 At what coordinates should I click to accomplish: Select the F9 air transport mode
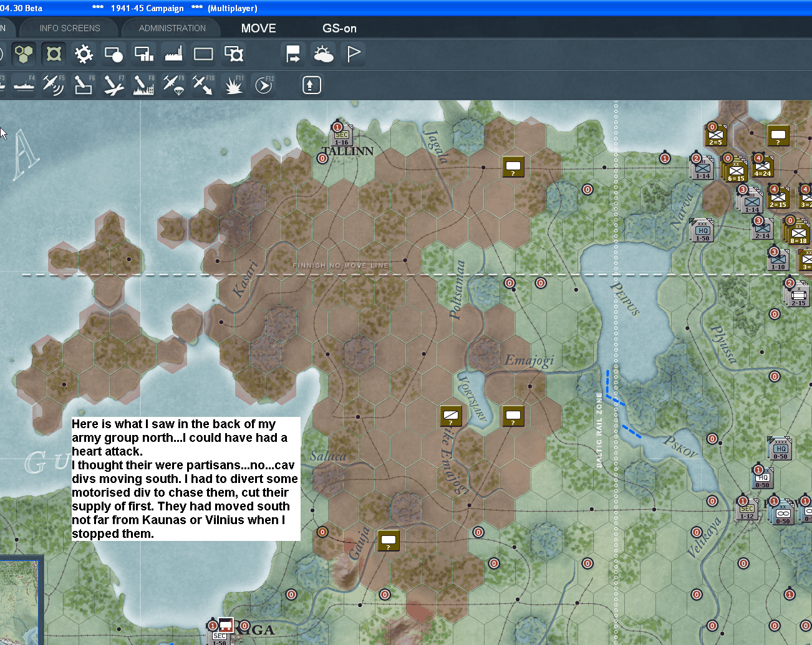[173, 85]
